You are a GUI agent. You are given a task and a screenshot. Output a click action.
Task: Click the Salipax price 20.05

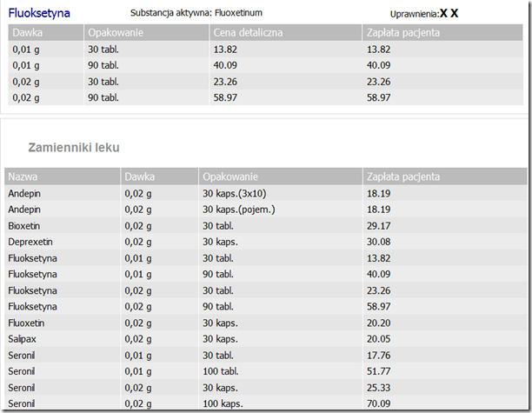click(379, 339)
